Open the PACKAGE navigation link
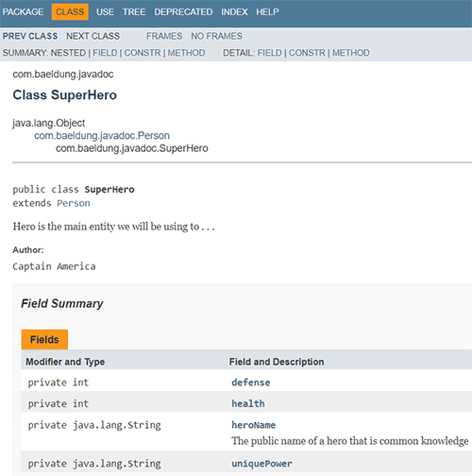Image resolution: width=472 pixels, height=476 pixels. [23, 12]
